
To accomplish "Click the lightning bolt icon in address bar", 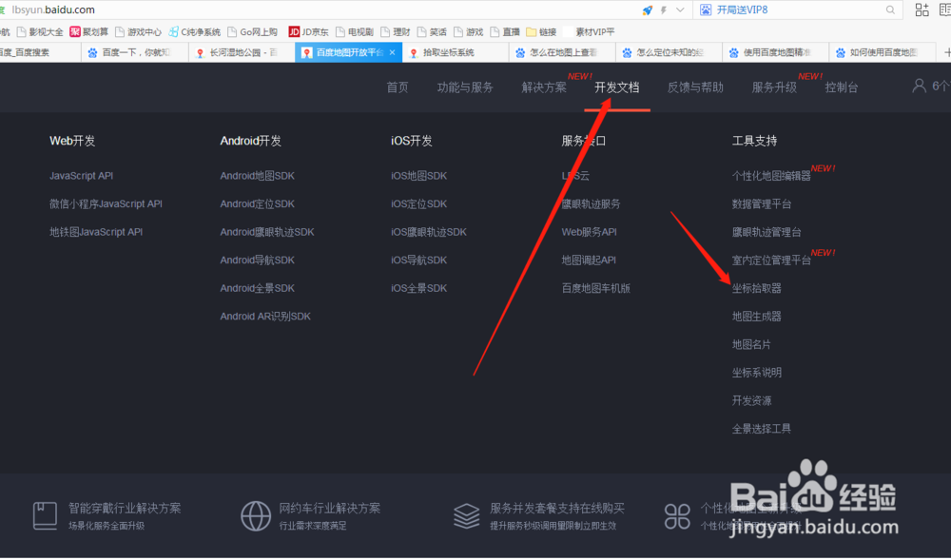I will point(664,10).
